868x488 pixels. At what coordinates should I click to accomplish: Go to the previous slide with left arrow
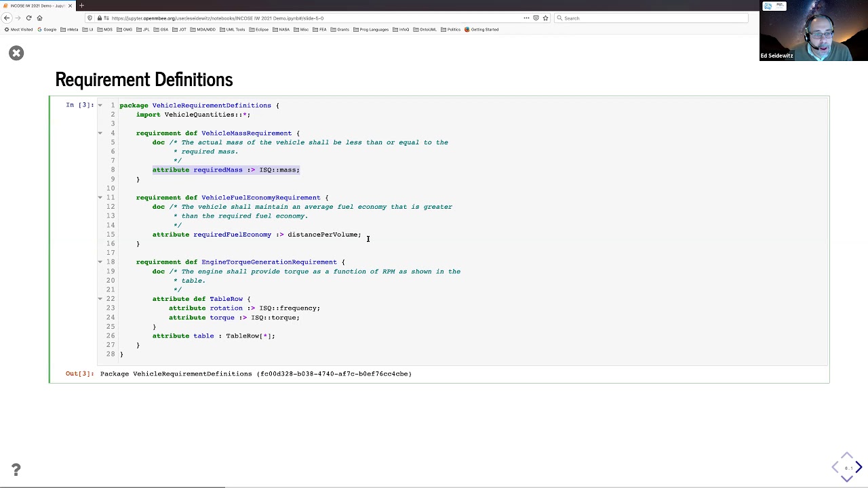(835, 467)
